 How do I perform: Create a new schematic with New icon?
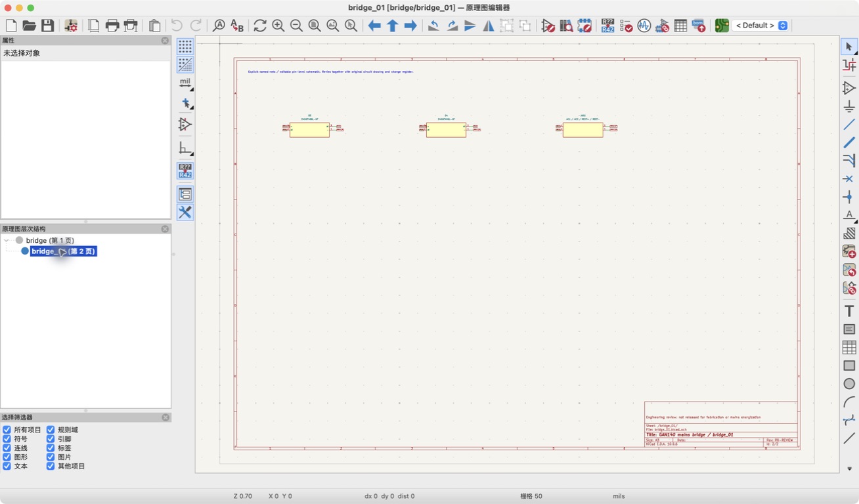tap(11, 26)
